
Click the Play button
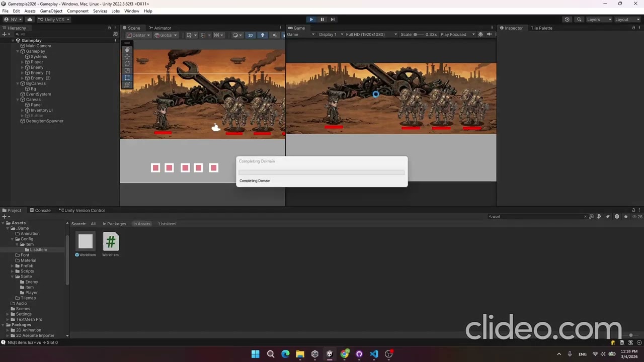point(311,20)
